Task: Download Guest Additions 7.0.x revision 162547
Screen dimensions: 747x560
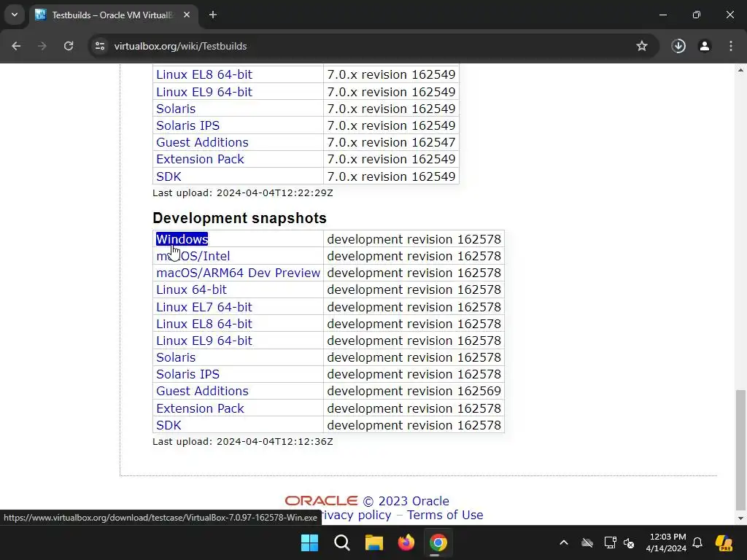Action: click(203, 142)
